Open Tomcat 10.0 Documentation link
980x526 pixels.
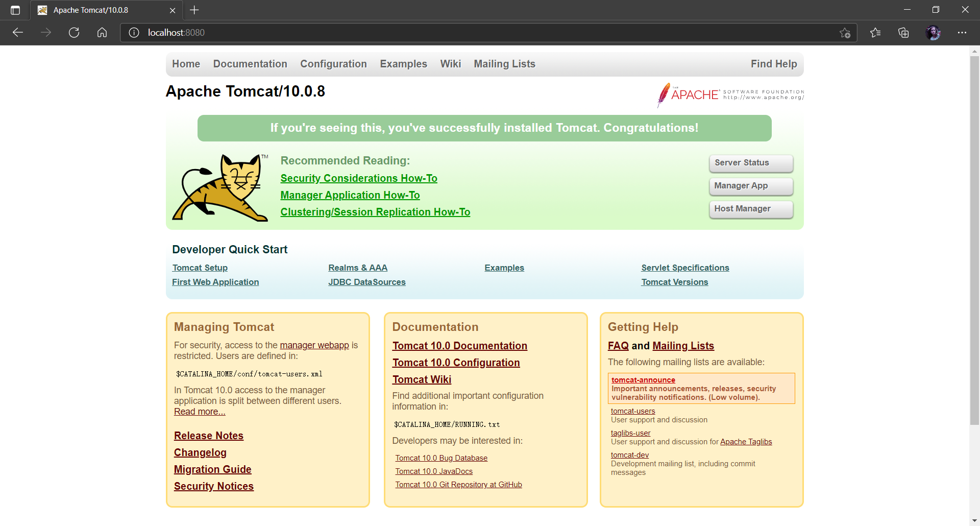[460, 346]
